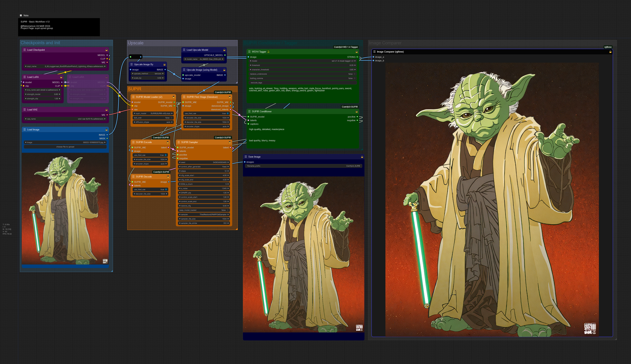This screenshot has width=631, height=364.
Task: Click the lock icon on Load VAE node
Action: tap(106, 110)
